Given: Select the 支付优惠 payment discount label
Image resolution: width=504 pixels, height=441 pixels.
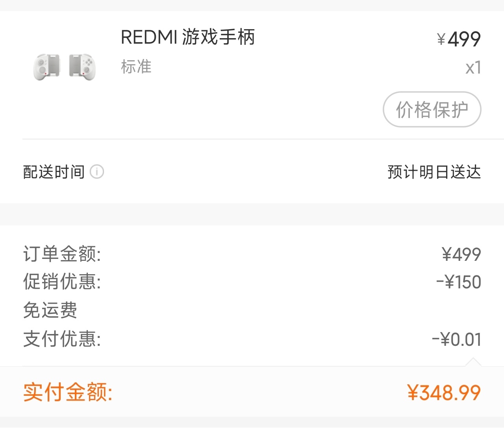Looking at the screenshot, I should click(62, 339).
